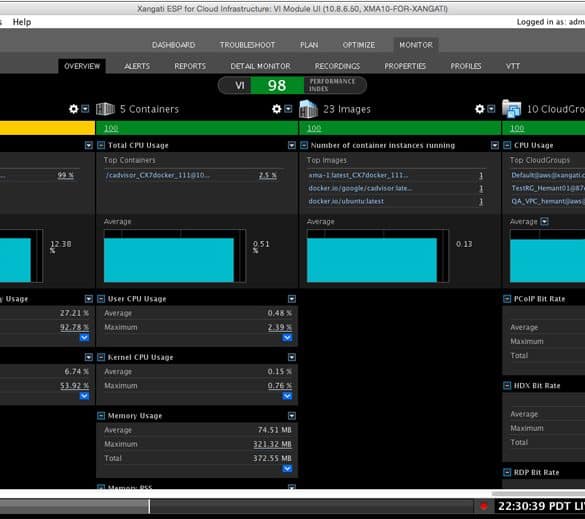Open the Memory Usage options dropdown
Viewport: 585px width, 519px height.
[292, 416]
